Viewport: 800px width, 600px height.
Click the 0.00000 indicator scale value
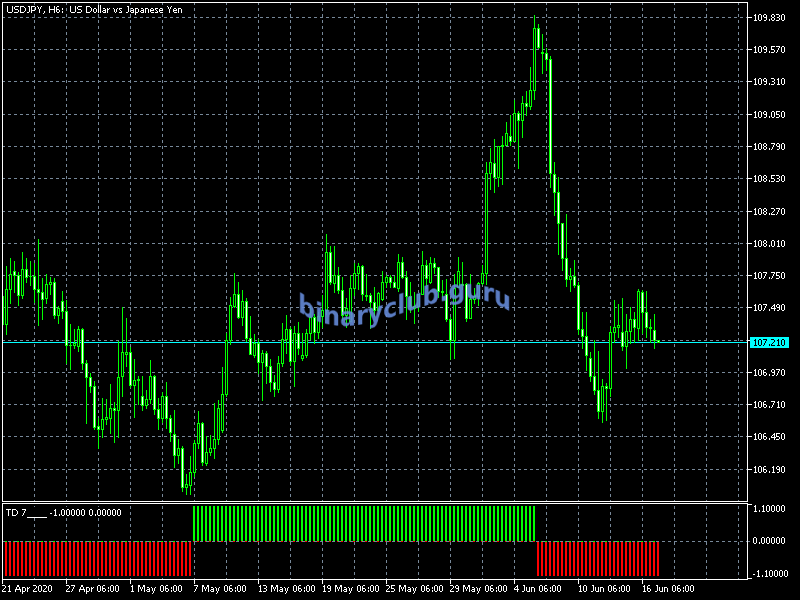(x=769, y=541)
